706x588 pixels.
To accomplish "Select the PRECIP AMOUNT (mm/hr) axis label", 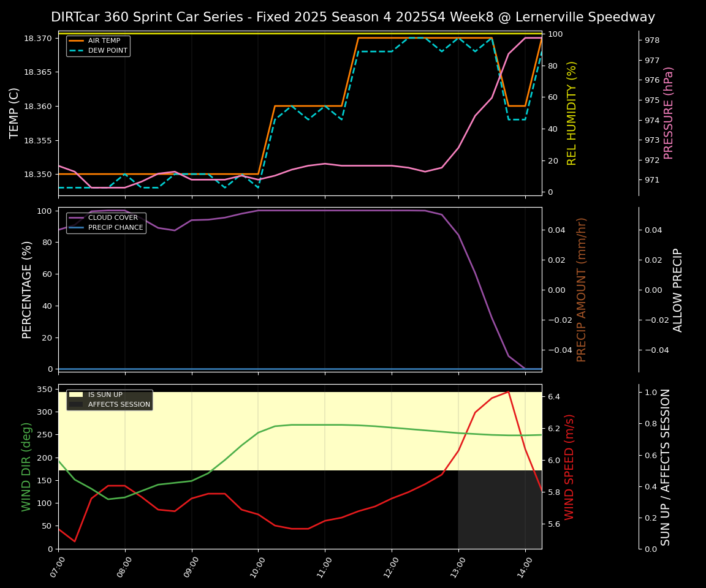I will pos(582,289).
